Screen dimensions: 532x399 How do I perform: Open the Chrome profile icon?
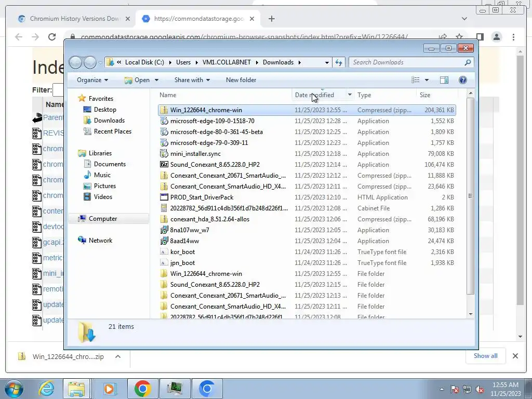tap(496, 37)
